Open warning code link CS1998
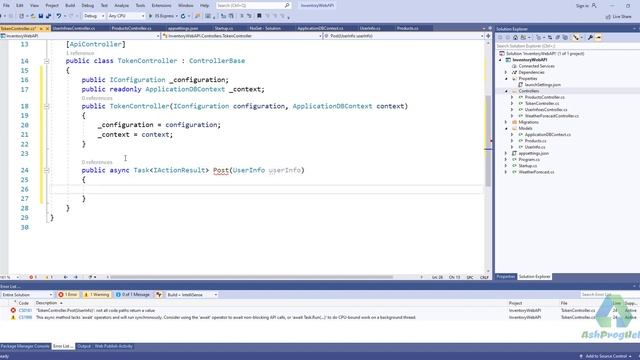Viewport: 640px width, 360px height. (25, 317)
